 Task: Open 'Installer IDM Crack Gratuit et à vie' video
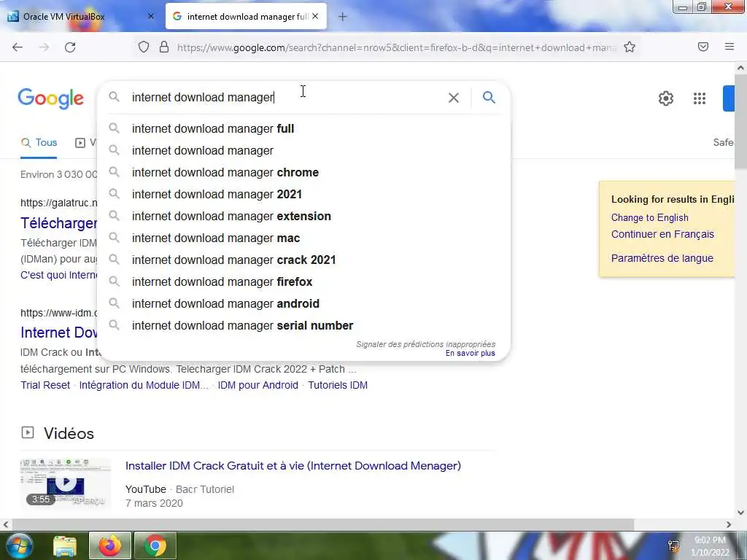tap(293, 466)
